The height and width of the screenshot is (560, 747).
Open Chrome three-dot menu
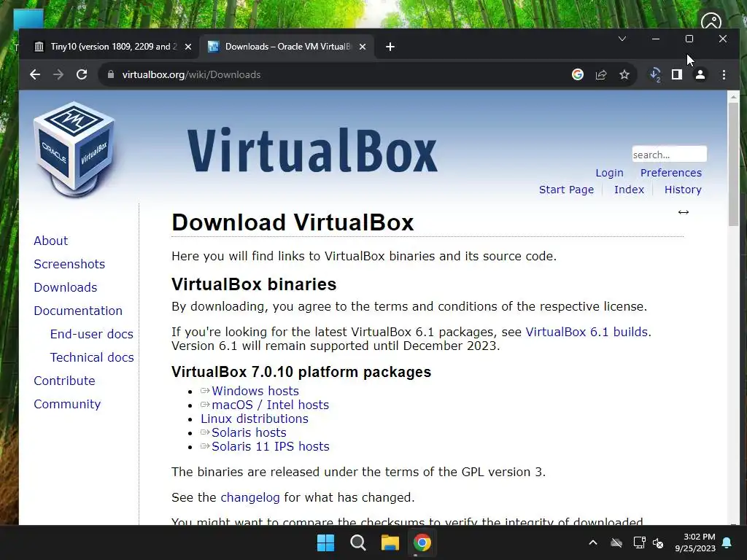pyautogui.click(x=724, y=74)
